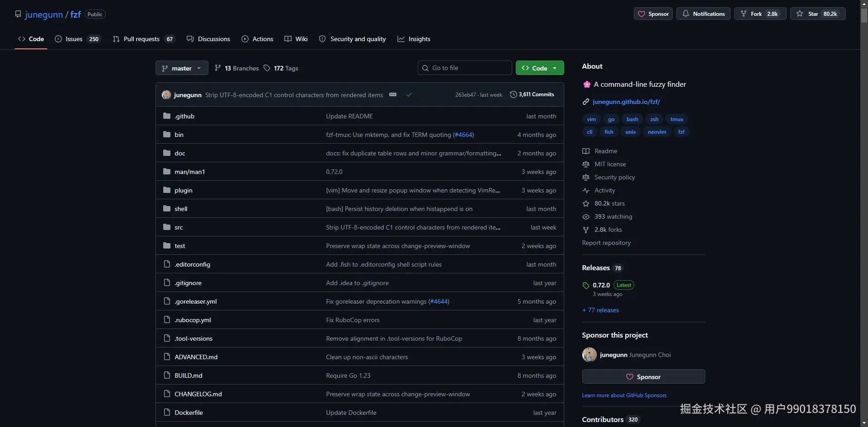868x427 pixels.
Task: Click the go topic tag
Action: (x=611, y=119)
